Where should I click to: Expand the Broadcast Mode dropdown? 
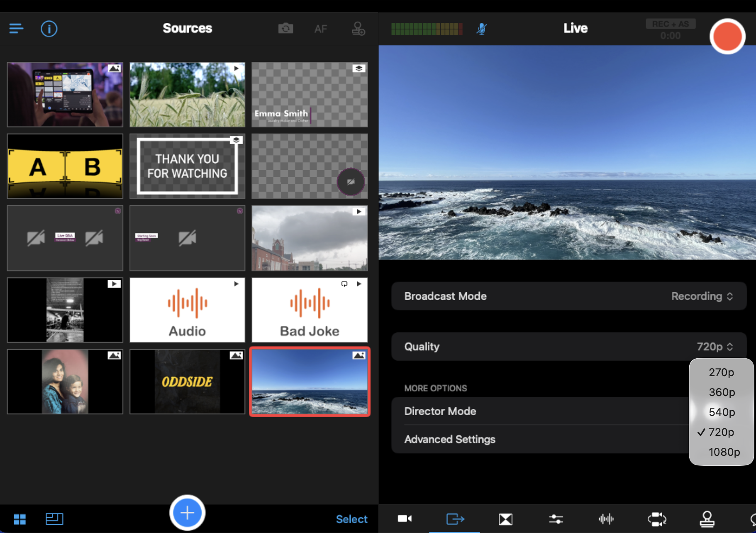702,296
